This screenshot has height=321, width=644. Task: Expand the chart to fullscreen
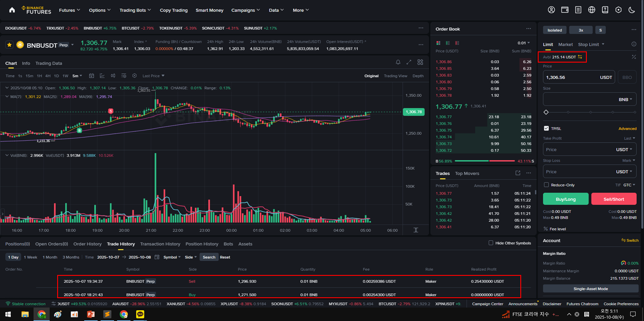click(409, 62)
